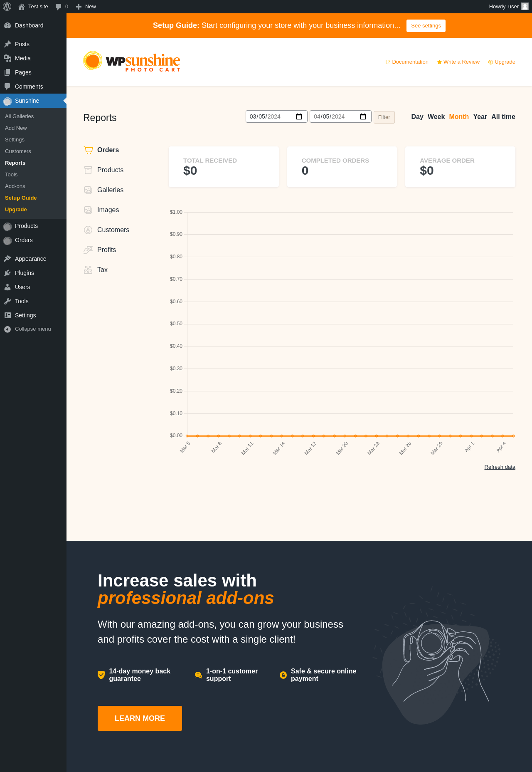Open Setup Guide submenu item
The height and width of the screenshot is (772, 532).
point(33,198)
